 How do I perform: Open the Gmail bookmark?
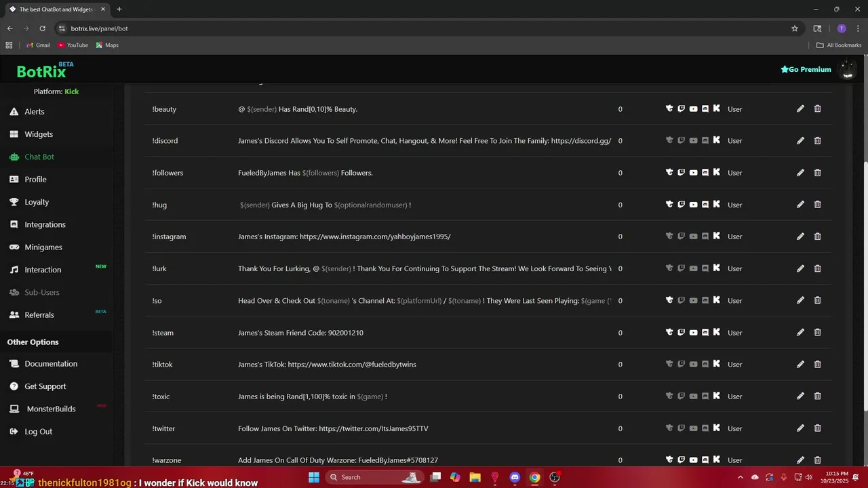point(38,45)
